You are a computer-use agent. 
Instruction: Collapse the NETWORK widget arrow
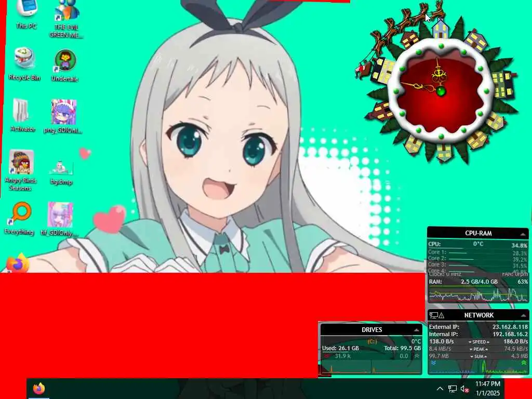point(524,316)
